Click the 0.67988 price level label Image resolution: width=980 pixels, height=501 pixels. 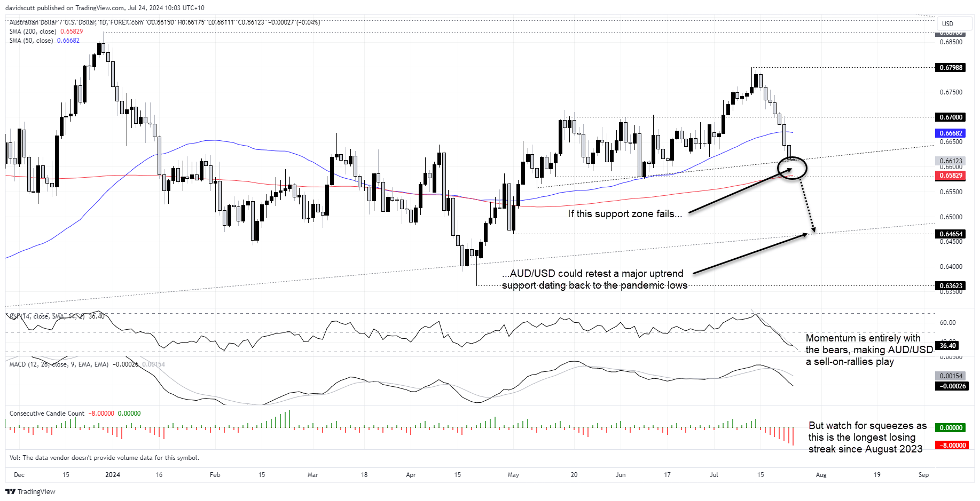coord(951,67)
